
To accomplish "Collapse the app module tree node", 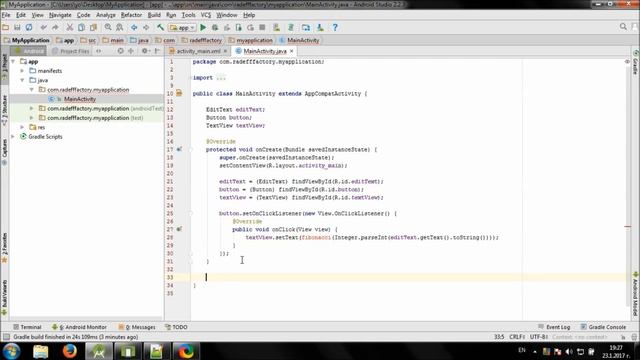I will pos(13,62).
